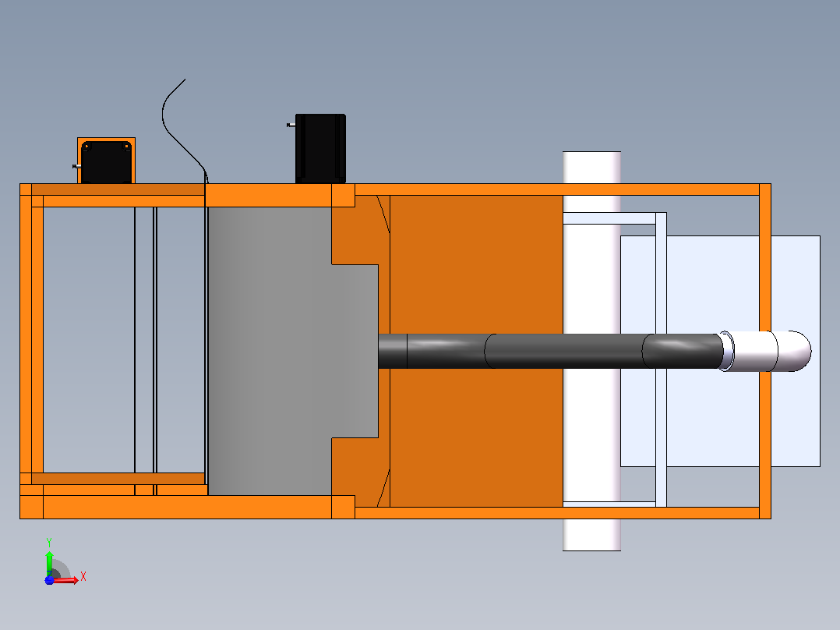Select the white cylinder end below the frame
This screenshot has height=630, width=840.
(591, 535)
